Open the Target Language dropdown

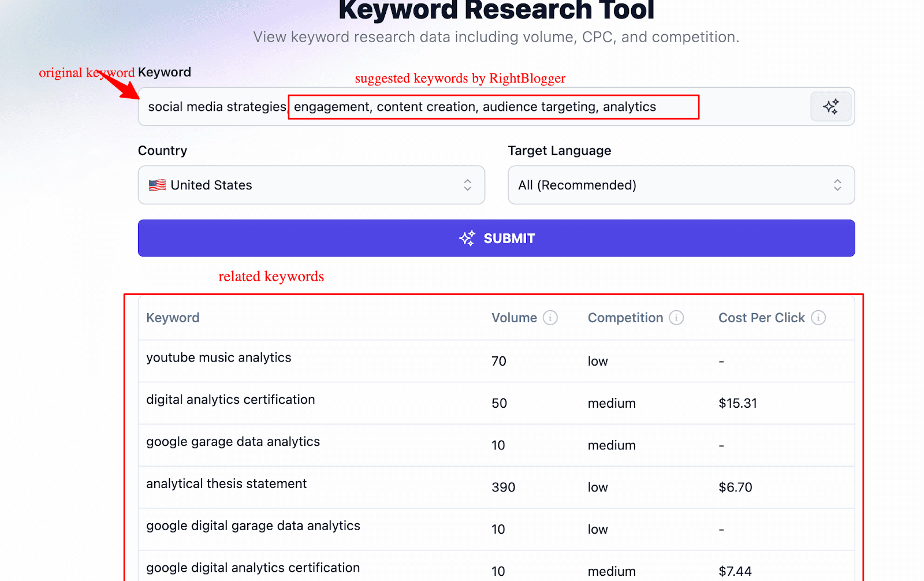pos(680,185)
